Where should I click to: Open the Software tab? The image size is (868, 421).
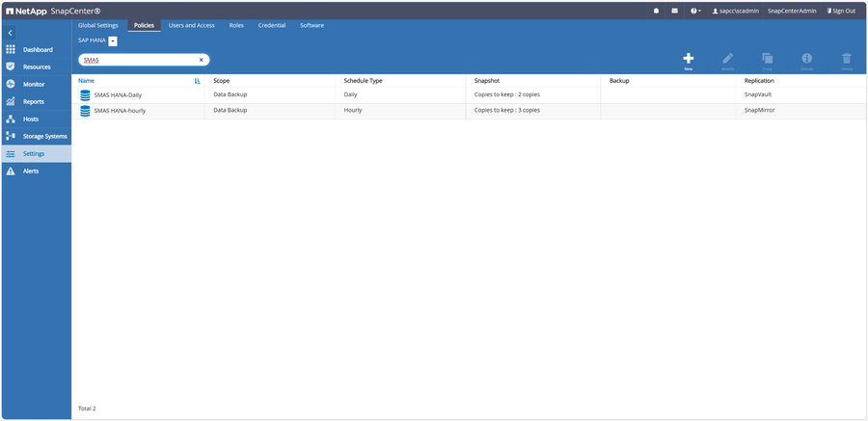[x=312, y=25]
